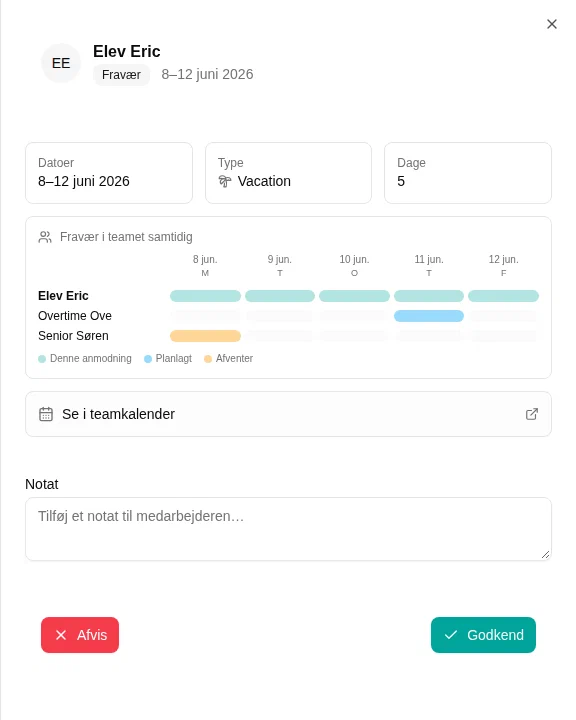This screenshot has height=720, width=576.
Task: Click the Fravær badge in the header
Action: coord(121,74)
